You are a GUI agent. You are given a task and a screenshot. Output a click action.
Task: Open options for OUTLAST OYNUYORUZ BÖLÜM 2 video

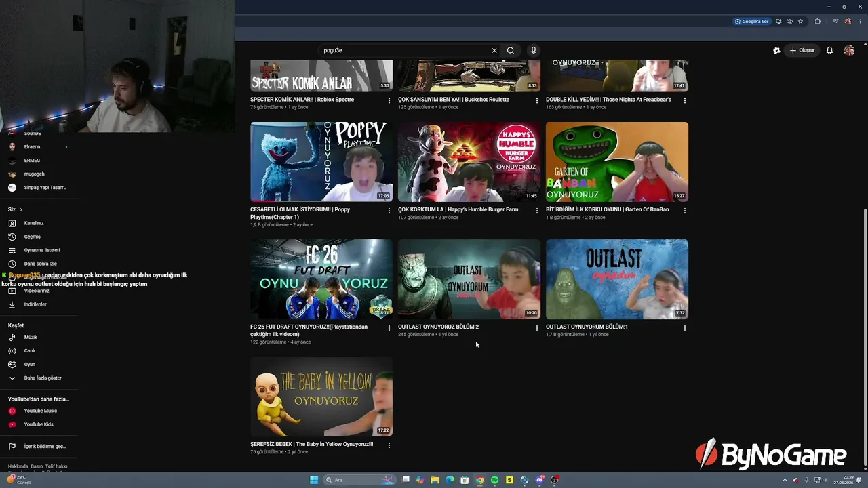click(x=537, y=328)
